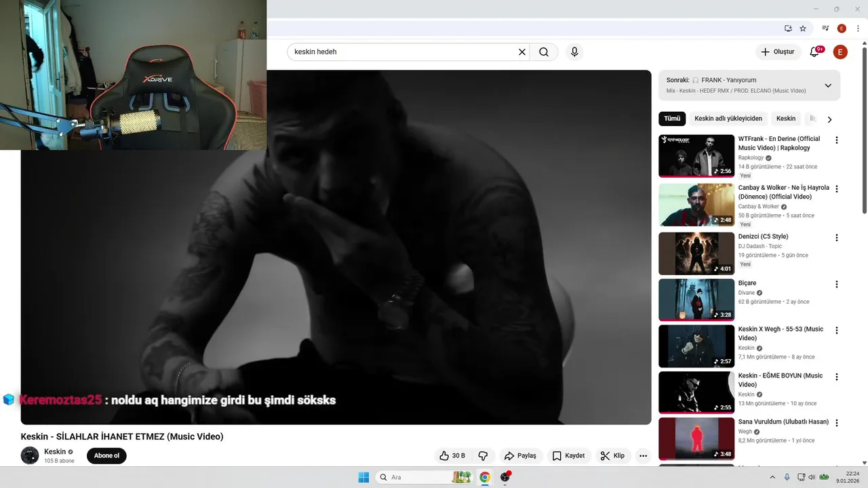Select the Keskin filter chip
Image resolution: width=868 pixels, height=488 pixels.
[786, 119]
